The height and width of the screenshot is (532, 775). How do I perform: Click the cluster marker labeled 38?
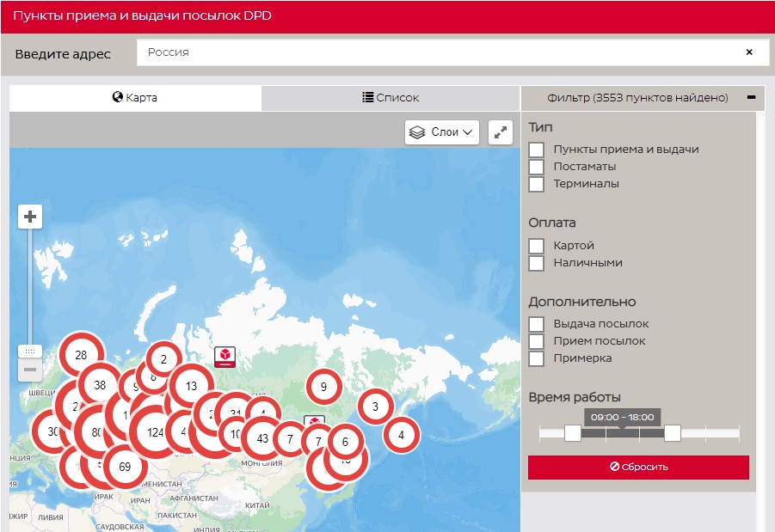(x=100, y=385)
